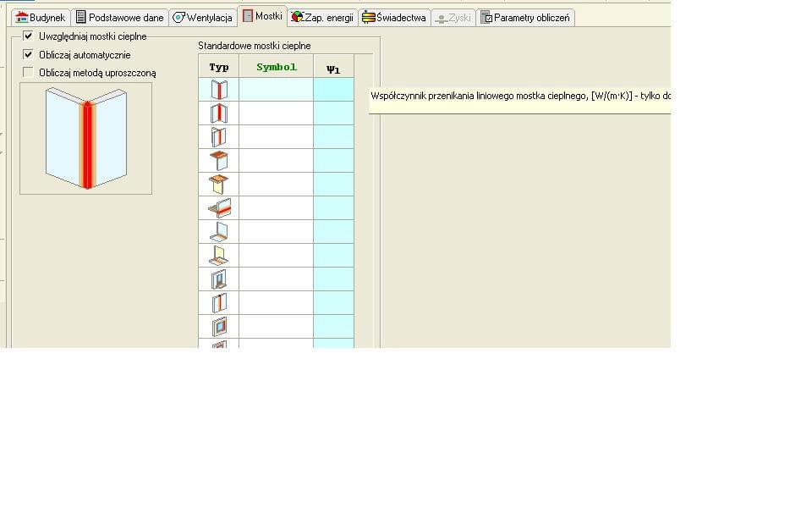Image resolution: width=812 pixels, height=508 pixels.
Task: Select the ground floor-wall junction icon in seventh row
Action: [x=218, y=231]
